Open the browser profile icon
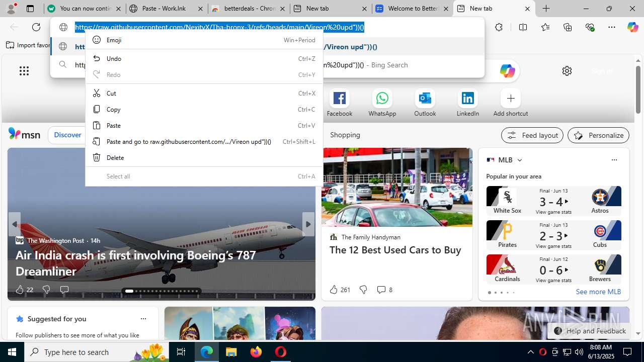This screenshot has width=644, height=362. [x=11, y=9]
